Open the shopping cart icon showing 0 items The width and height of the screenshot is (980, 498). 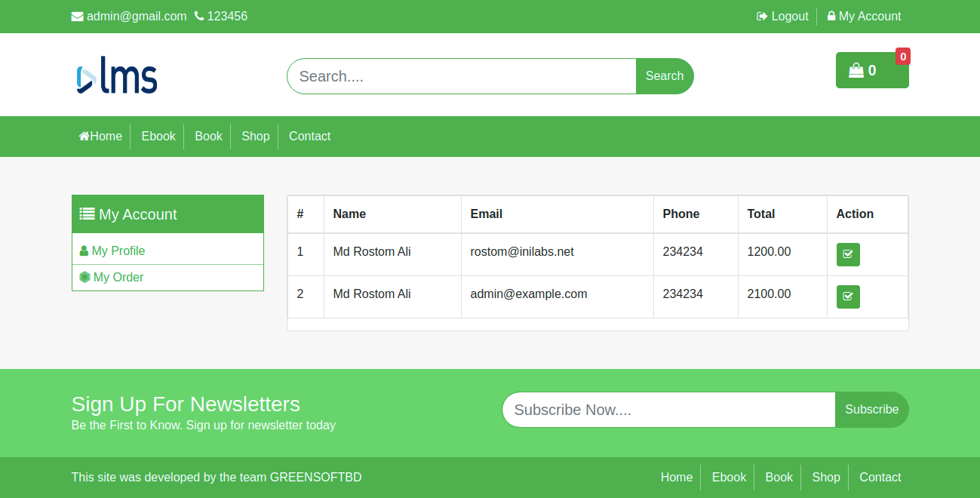click(x=856, y=70)
